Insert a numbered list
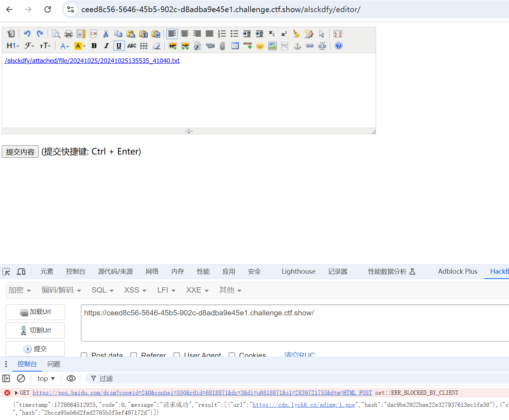This screenshot has height=420, width=509. point(222,34)
